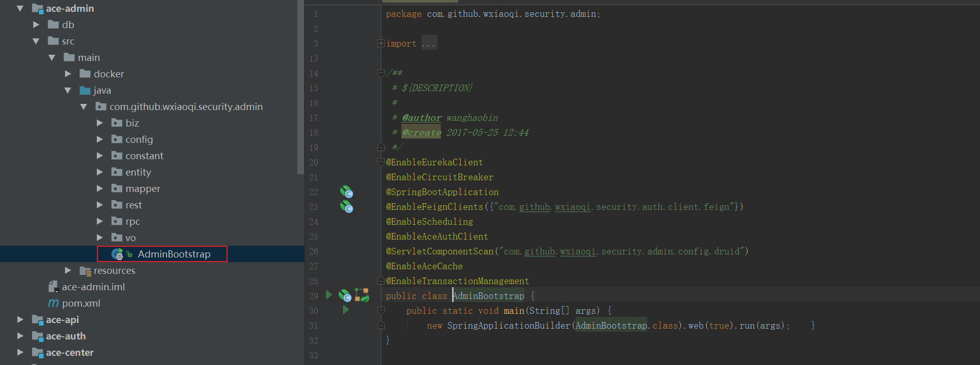
Task: Click Spring bean gutter icon at line 23
Action: tap(346, 207)
